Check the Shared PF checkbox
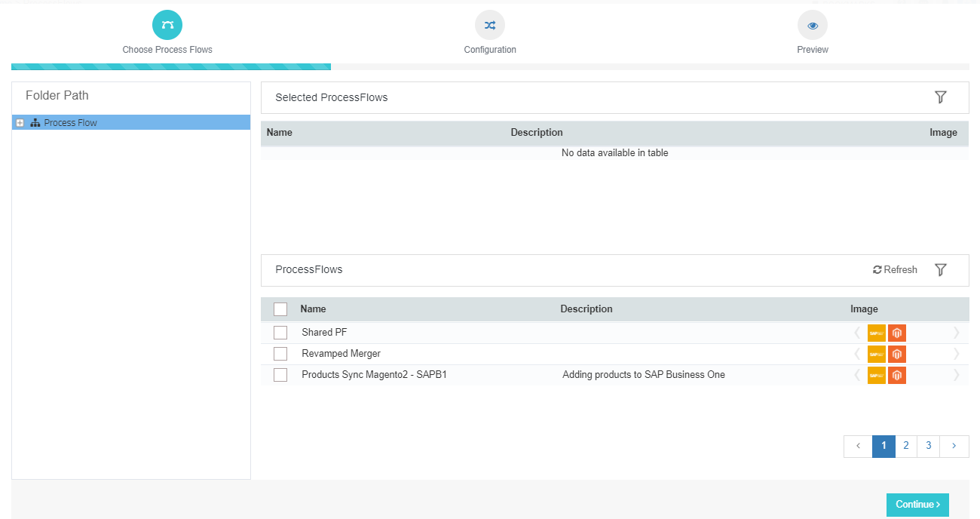Viewport: 980px width, 519px height. point(280,332)
